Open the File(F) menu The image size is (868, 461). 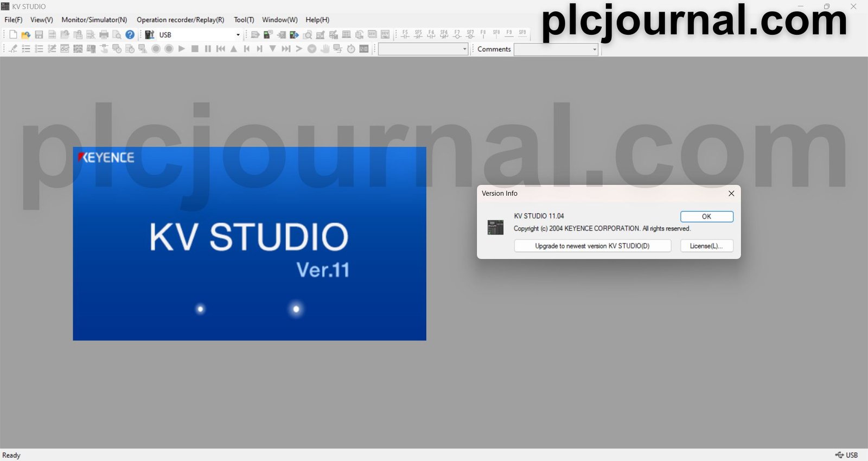(14, 20)
